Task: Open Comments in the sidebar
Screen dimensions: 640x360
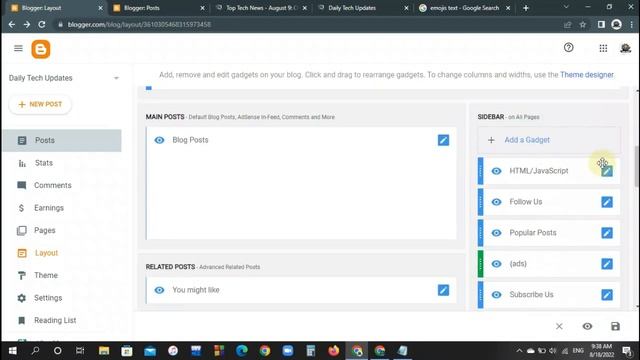Action: 62,185
